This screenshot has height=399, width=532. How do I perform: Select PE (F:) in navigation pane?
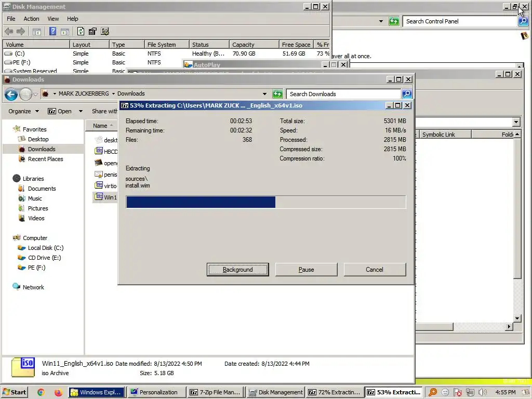(36, 268)
